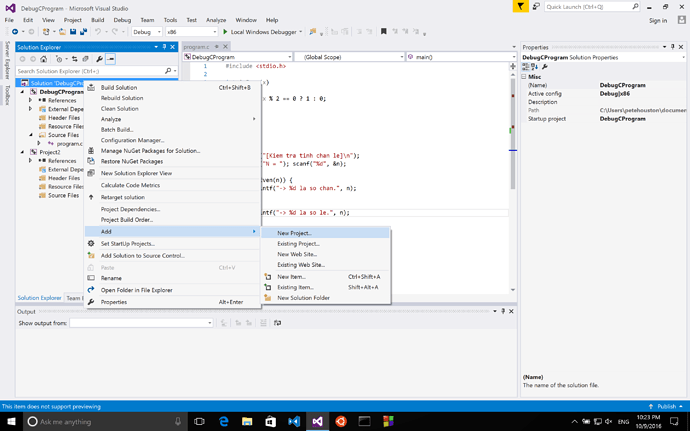Switch Properties to Categorized view
This screenshot has height=431, width=690.
pos(525,67)
